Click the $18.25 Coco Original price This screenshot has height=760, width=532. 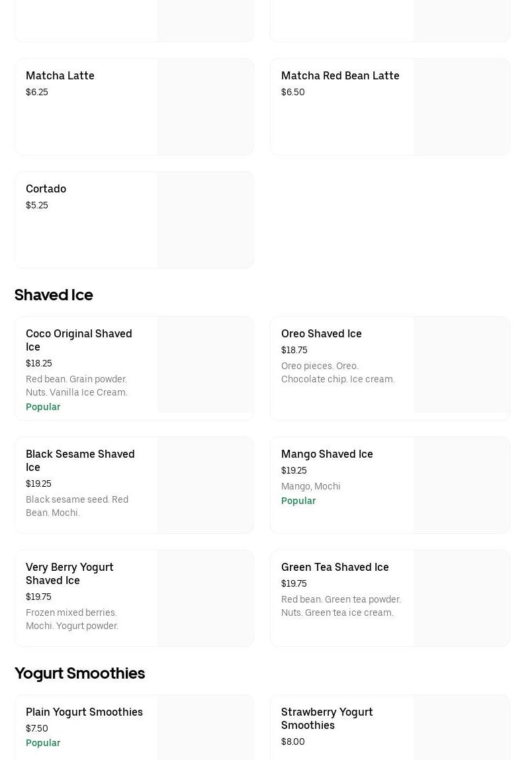click(x=39, y=363)
